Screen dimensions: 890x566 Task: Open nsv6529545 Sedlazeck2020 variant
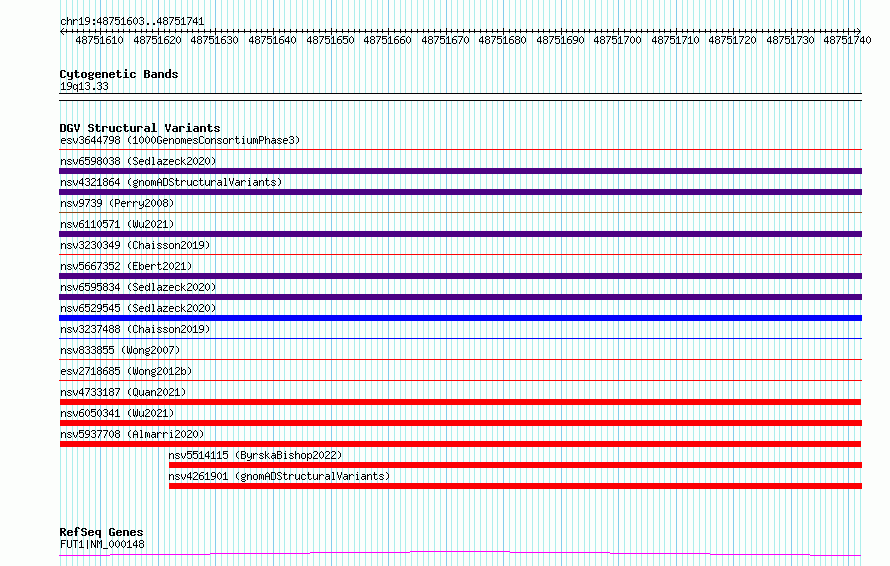click(138, 308)
